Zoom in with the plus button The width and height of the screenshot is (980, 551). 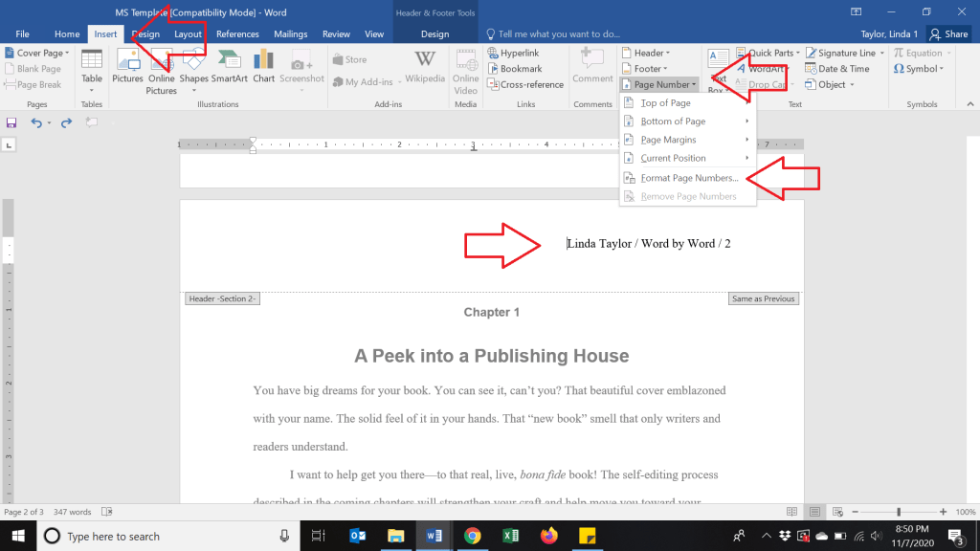[943, 512]
